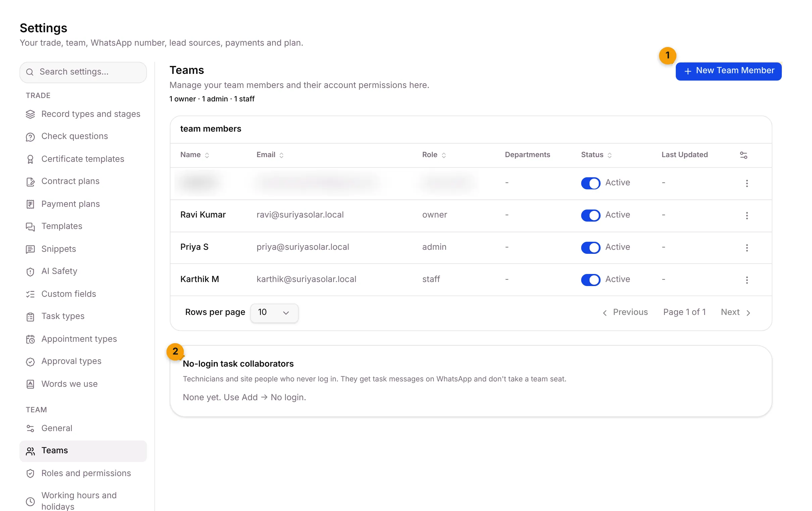The image size is (812, 511).
Task: Sort the table by Name column
Action: point(195,155)
